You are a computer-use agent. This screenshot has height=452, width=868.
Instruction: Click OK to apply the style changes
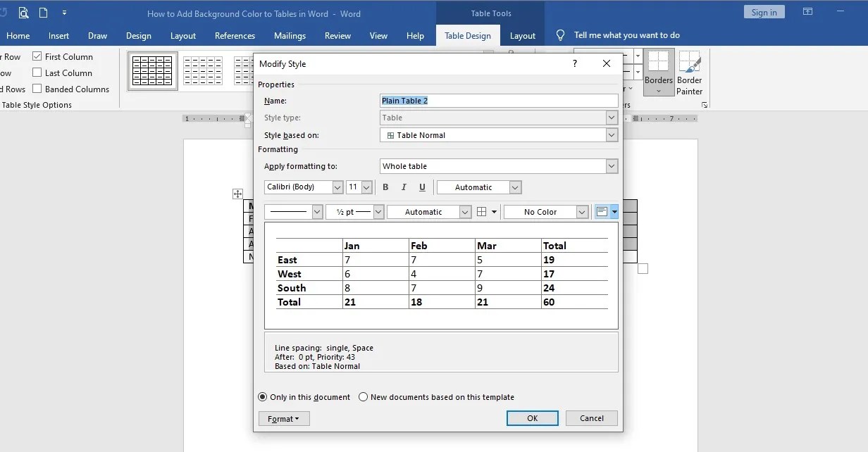coord(532,418)
